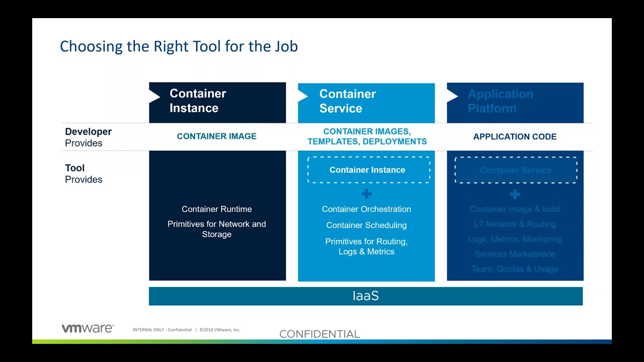Select the Container Service column header
644x362 pixels.
point(366,103)
